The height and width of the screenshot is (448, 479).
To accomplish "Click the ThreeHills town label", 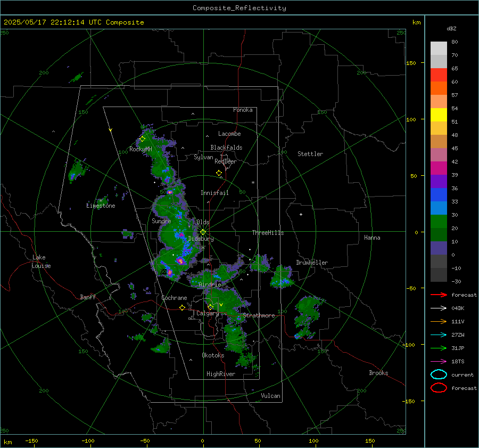I will (x=268, y=233).
